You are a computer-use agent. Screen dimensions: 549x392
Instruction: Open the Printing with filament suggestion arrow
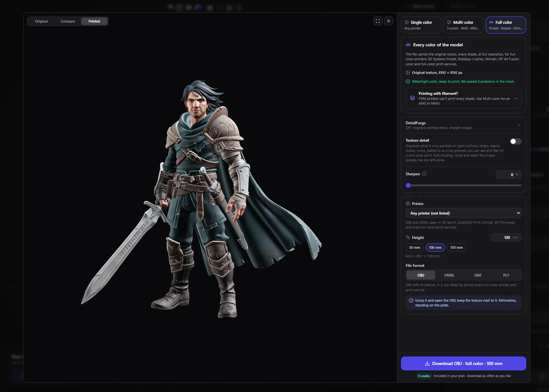point(516,98)
